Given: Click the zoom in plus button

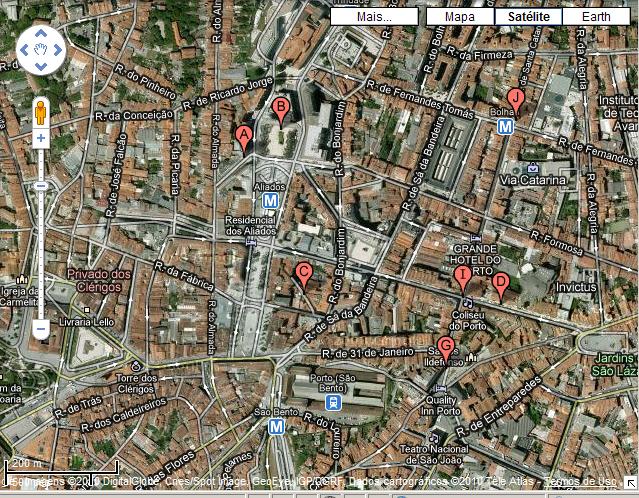Looking at the screenshot, I should coord(40,139).
